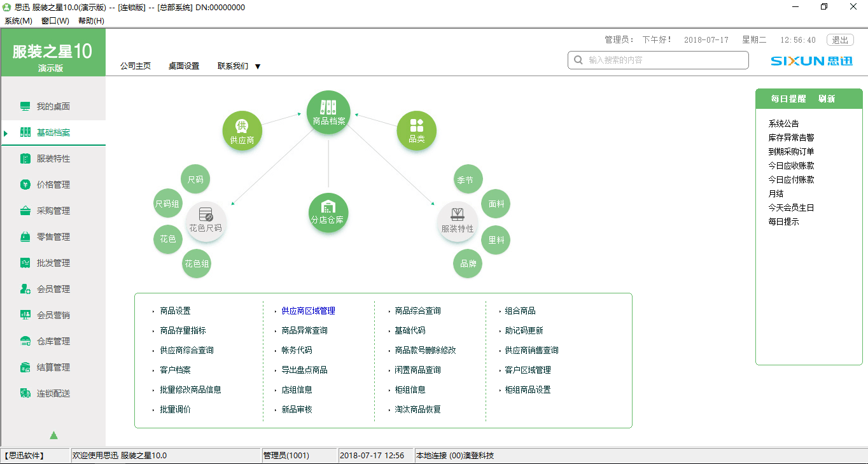Select the 品牌 bubble
868x464 pixels.
point(468,263)
